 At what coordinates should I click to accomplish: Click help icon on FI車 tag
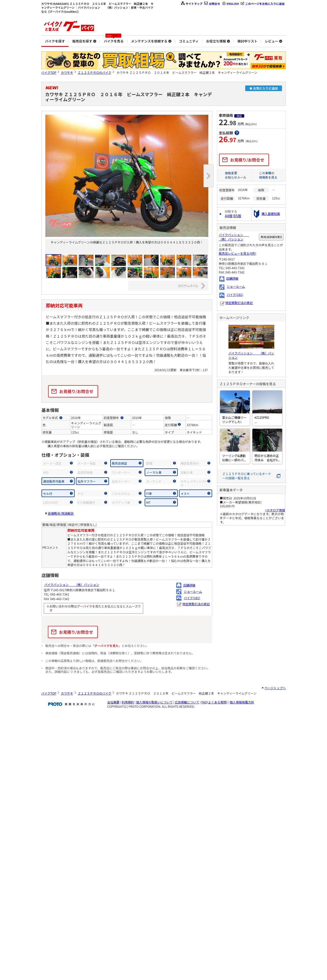pyautogui.click(x=174, y=493)
